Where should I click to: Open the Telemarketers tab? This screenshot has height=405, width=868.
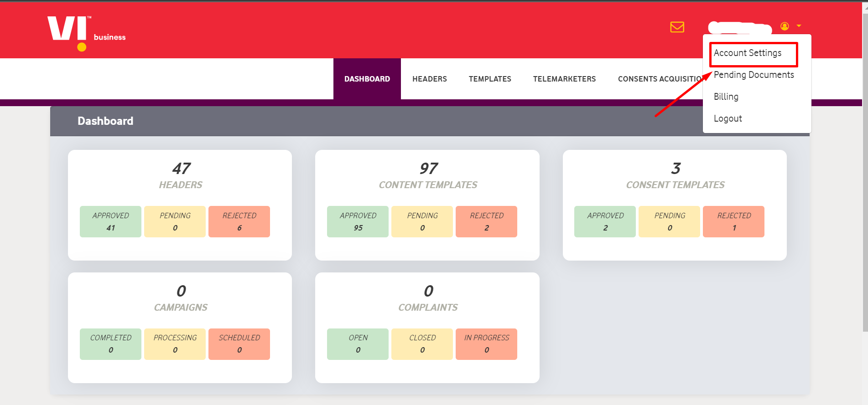point(564,79)
